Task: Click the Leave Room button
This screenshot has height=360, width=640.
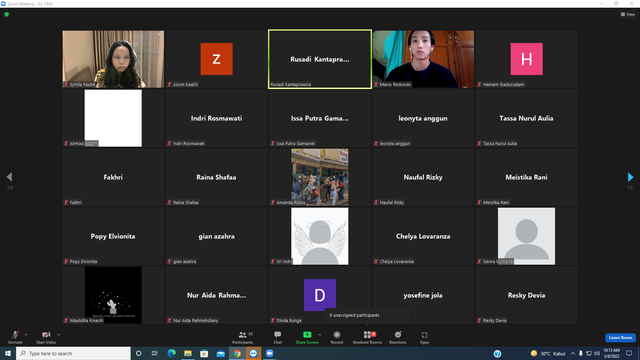Action: tap(620, 338)
